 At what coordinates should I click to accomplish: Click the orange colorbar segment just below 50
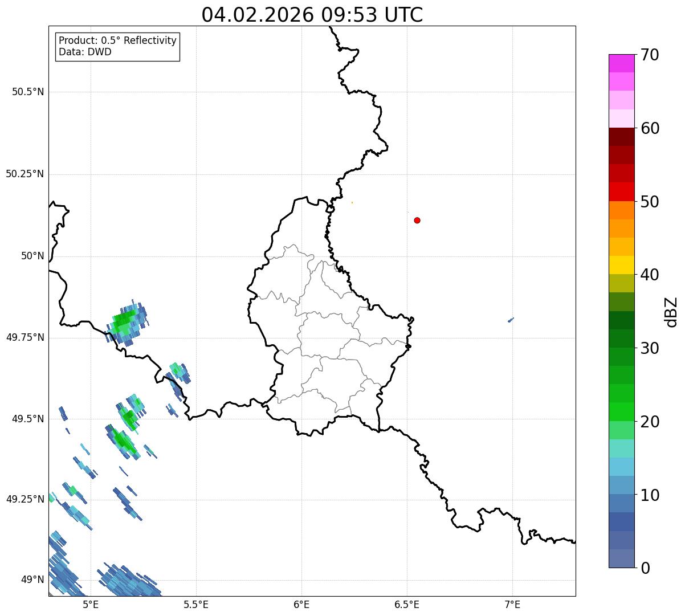point(621,210)
